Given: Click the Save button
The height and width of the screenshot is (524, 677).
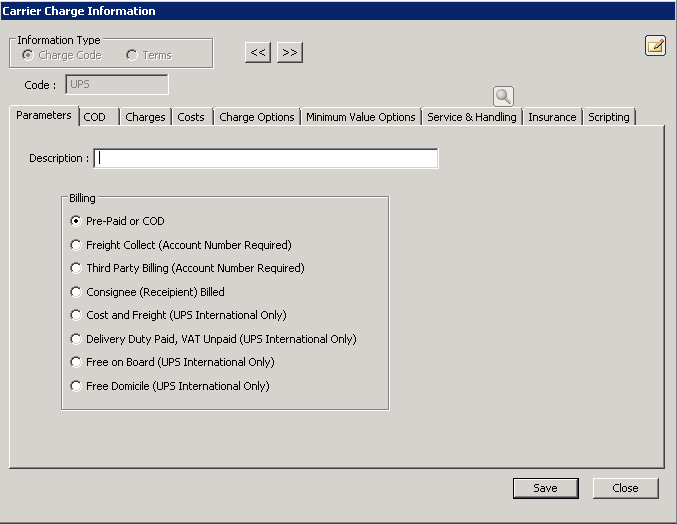Looking at the screenshot, I should click(545, 488).
